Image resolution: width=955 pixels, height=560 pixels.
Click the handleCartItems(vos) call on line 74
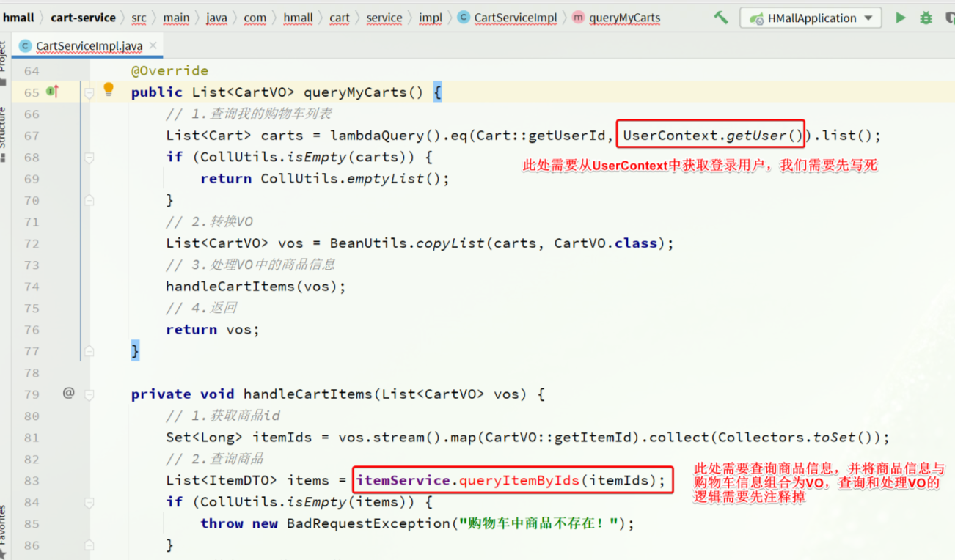[x=252, y=287]
